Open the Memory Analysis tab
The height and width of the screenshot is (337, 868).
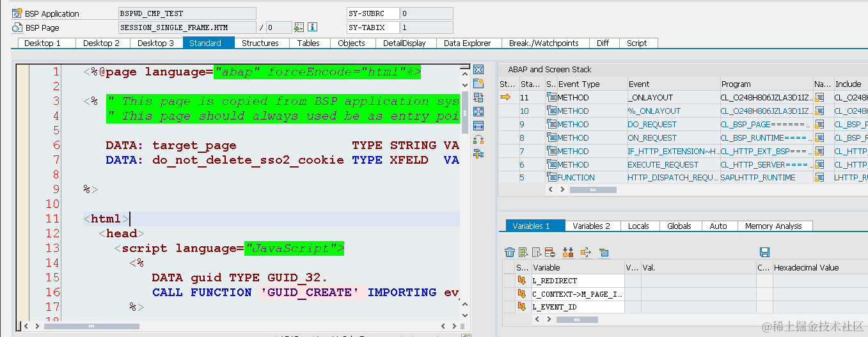coord(773,226)
